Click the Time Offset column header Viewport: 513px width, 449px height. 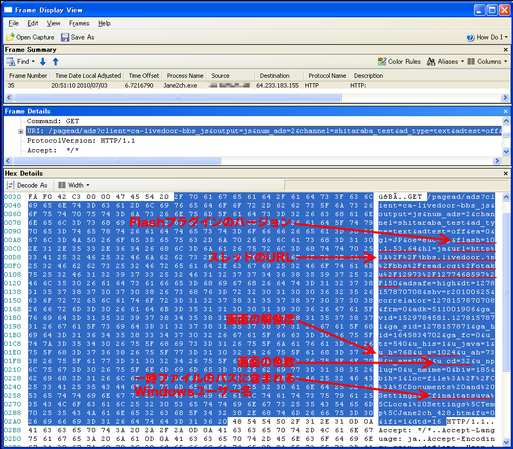(144, 76)
